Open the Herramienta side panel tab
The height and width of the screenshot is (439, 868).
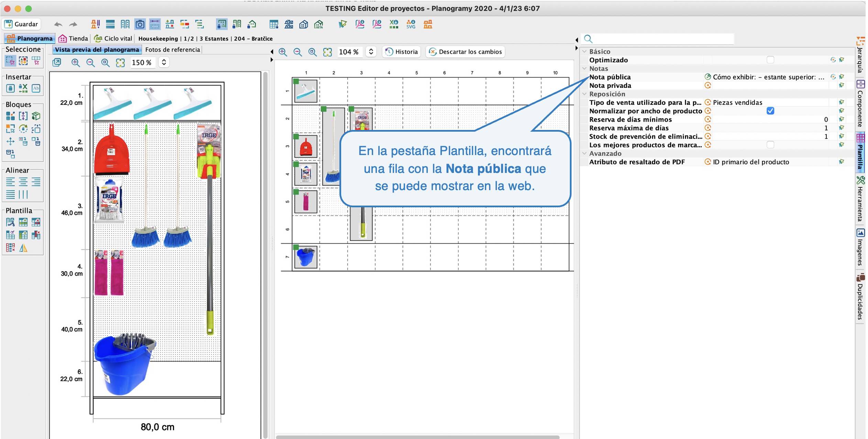[x=860, y=199]
